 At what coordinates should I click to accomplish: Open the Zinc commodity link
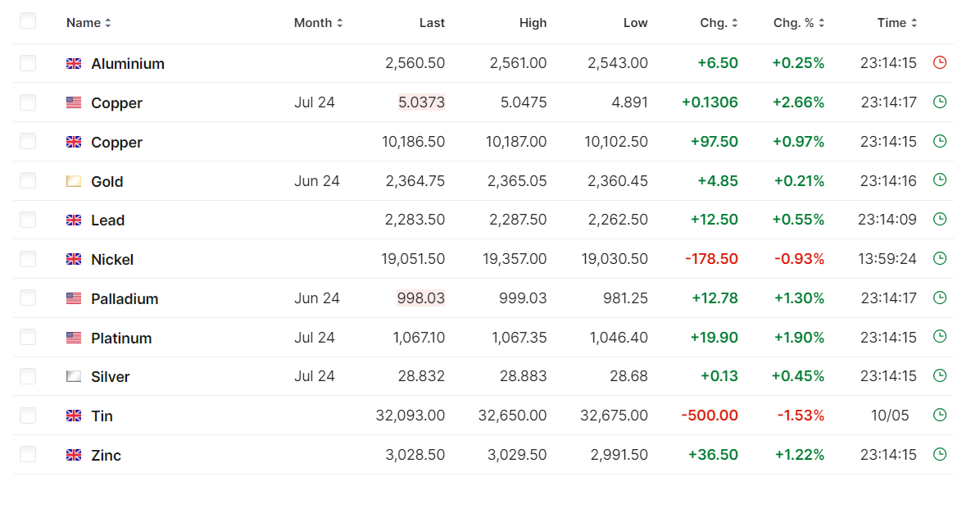107,456
